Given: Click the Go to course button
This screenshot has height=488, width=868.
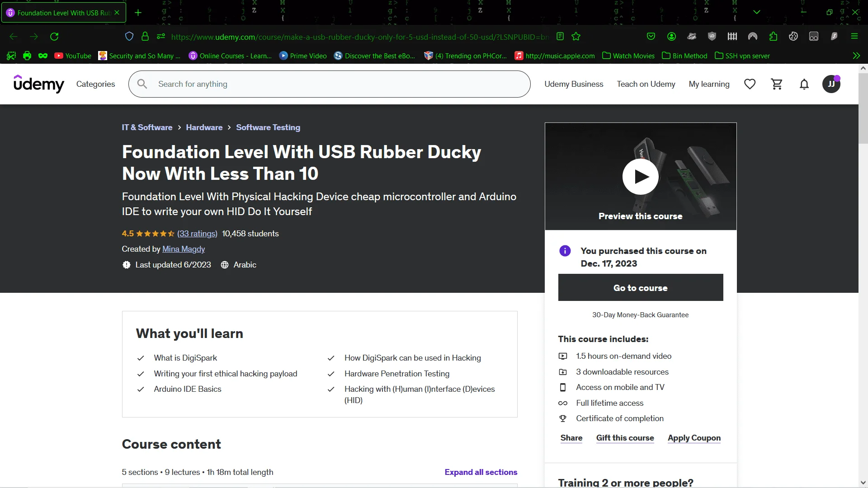Looking at the screenshot, I should coord(641,287).
